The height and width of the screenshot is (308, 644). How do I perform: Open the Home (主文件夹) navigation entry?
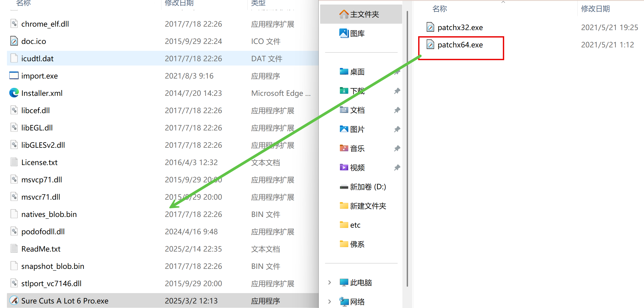[364, 14]
